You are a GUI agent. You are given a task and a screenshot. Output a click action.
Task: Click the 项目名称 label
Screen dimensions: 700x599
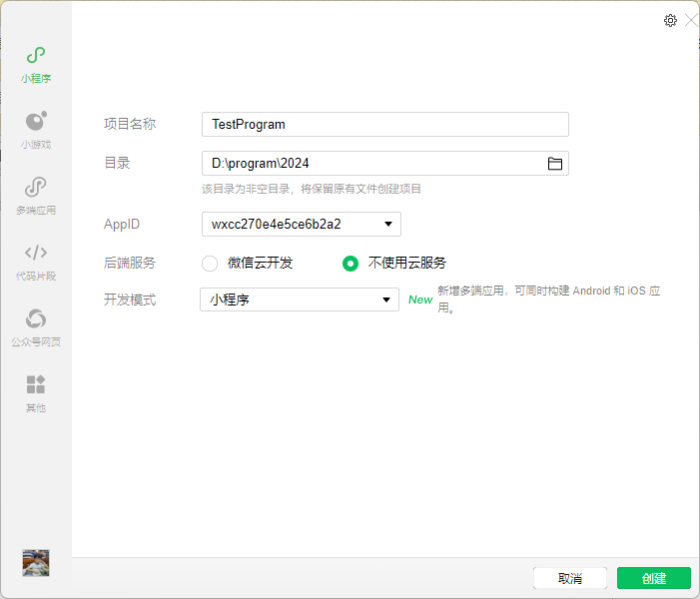[x=130, y=124]
